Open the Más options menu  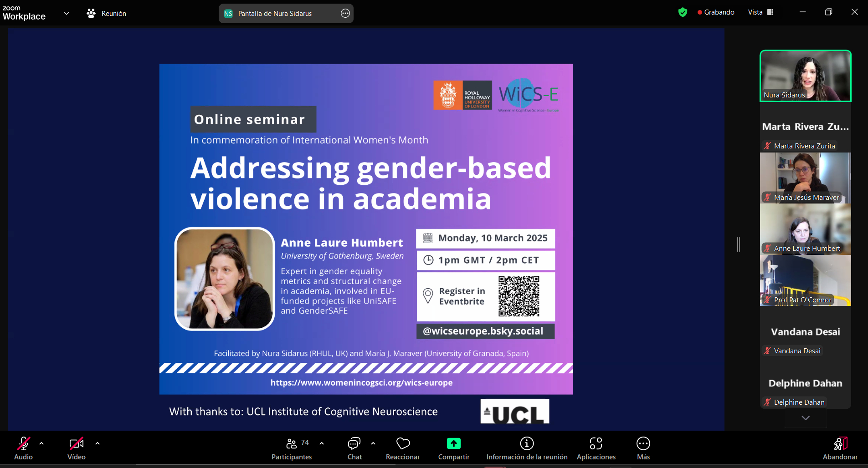[643, 448]
